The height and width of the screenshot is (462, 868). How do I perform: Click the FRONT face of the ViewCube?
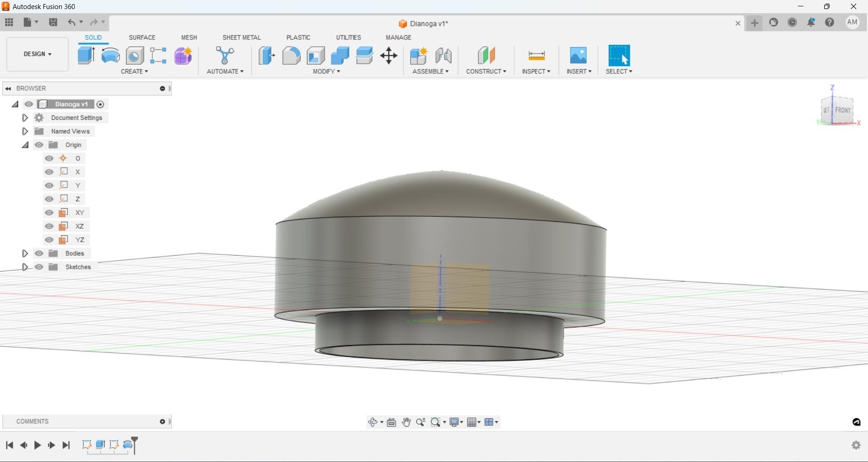tap(843, 110)
